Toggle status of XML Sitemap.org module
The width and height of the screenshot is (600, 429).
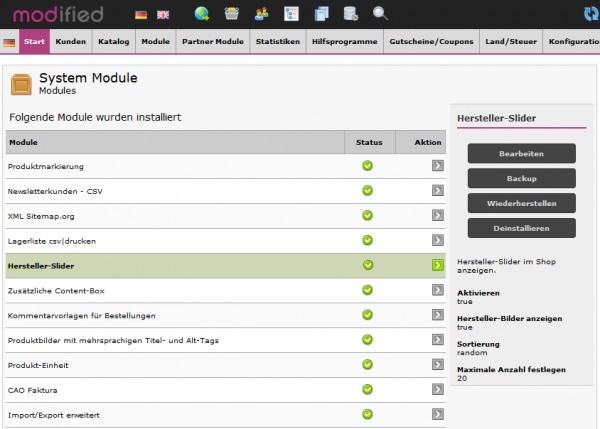pos(368,215)
